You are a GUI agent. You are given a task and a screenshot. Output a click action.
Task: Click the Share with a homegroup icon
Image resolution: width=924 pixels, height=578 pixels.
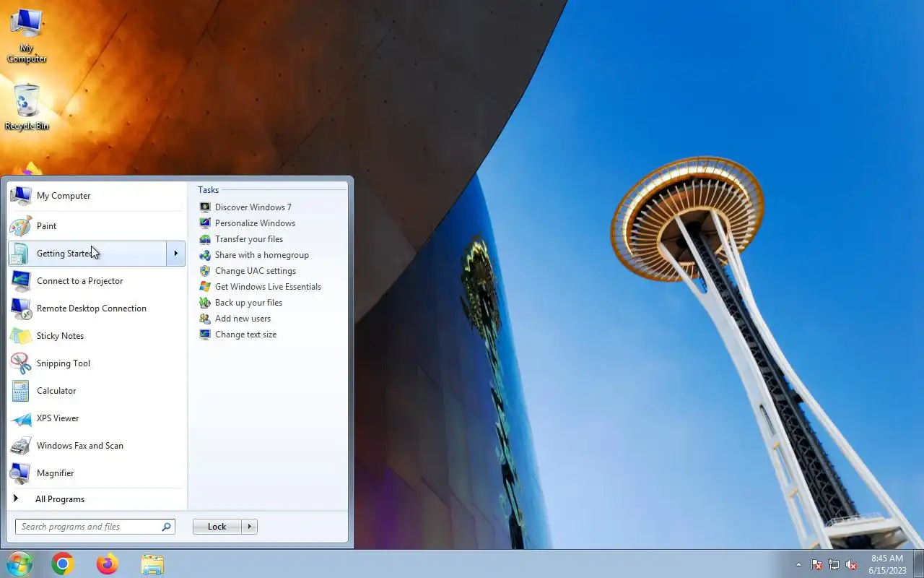coord(205,255)
